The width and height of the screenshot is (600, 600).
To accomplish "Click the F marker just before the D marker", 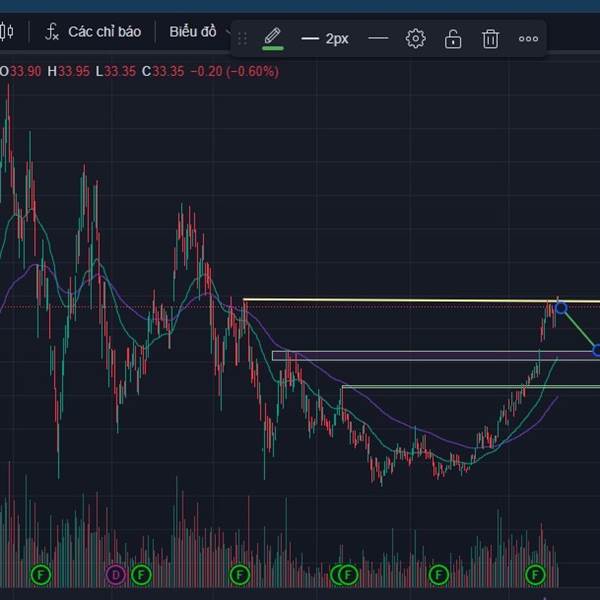I will coord(41,574).
